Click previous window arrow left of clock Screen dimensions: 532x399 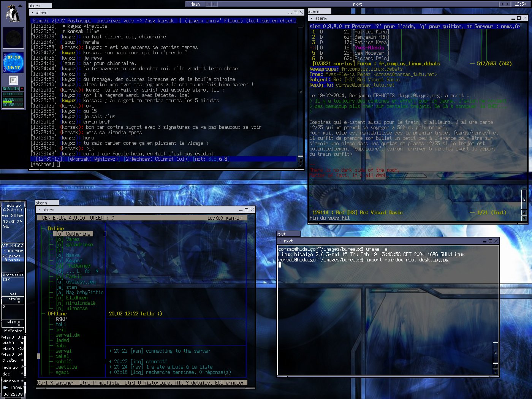point(502,4)
